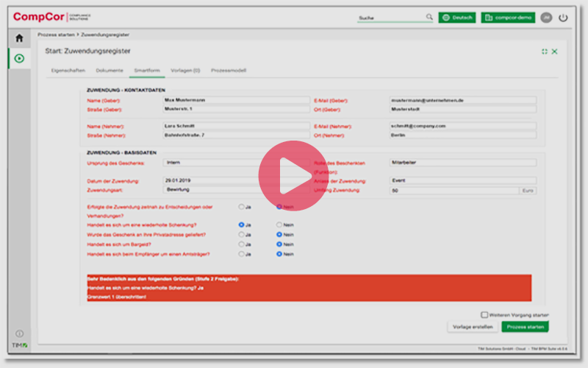This screenshot has height=368, width=588.
Task: Check the Weiteren Vorgang starten checkbox
Action: (x=484, y=314)
